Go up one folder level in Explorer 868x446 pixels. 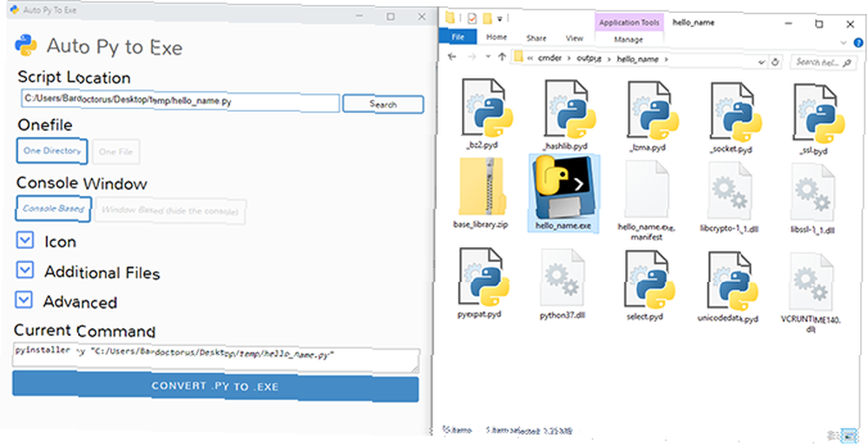coord(502,56)
